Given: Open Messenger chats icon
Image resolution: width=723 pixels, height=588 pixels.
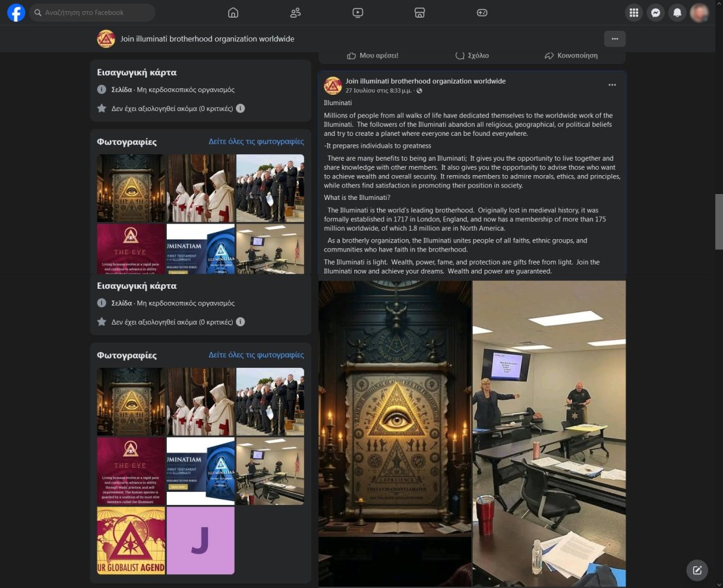Looking at the screenshot, I should point(655,12).
